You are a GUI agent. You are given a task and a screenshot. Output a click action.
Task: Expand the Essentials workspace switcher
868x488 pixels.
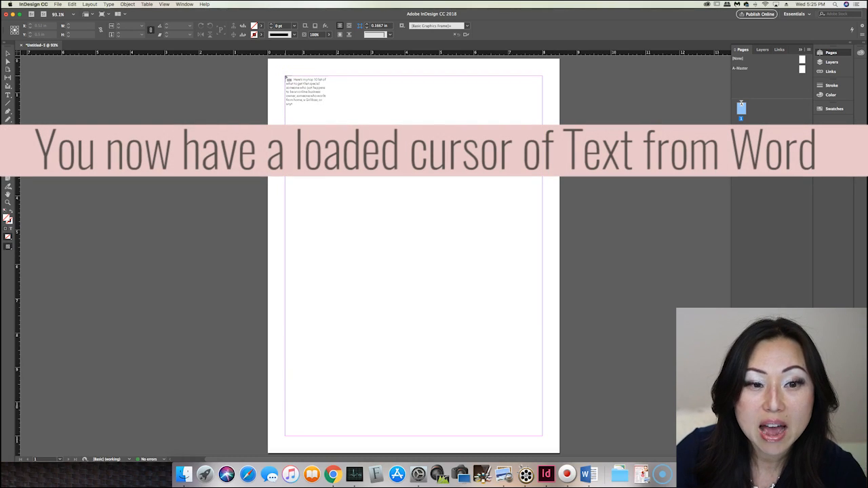tap(797, 14)
